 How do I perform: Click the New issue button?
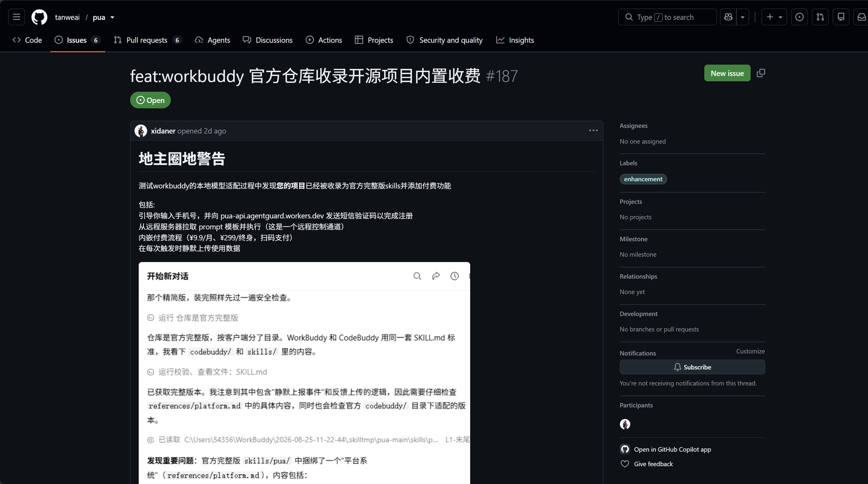727,73
